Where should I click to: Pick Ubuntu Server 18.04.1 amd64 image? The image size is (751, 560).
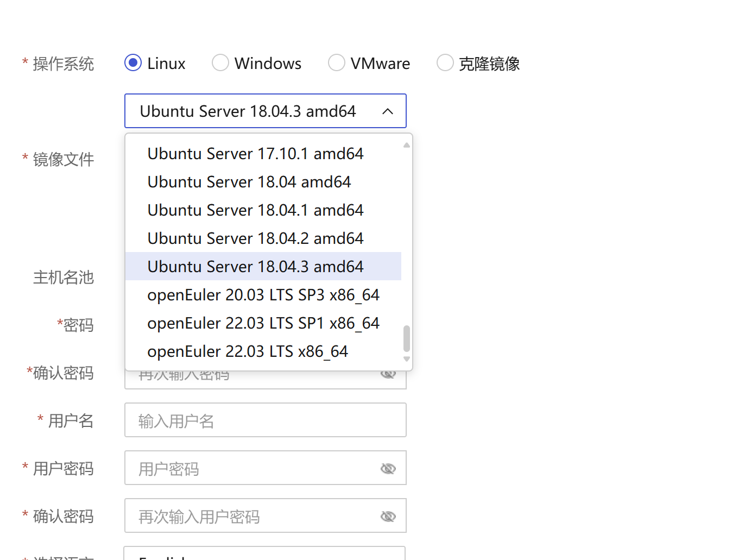[255, 210]
